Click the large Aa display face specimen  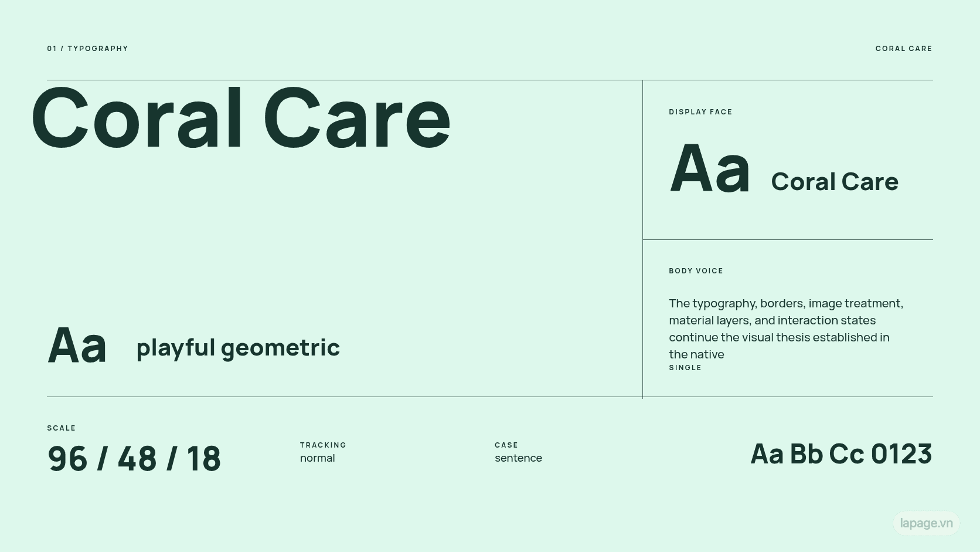(710, 169)
